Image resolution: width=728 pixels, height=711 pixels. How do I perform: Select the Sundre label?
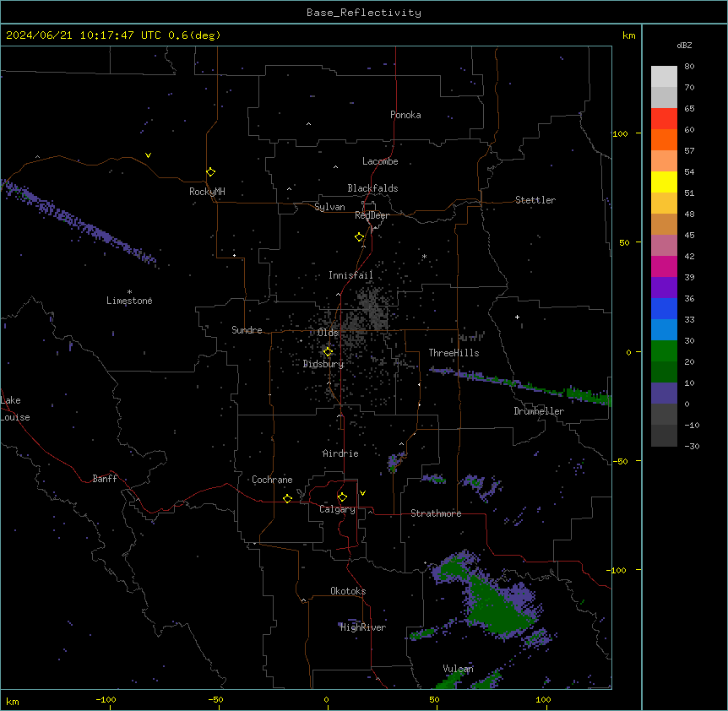pyautogui.click(x=247, y=330)
